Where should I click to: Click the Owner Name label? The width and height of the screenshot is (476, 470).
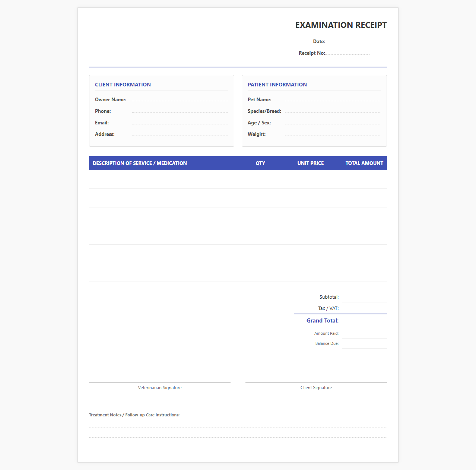click(111, 99)
